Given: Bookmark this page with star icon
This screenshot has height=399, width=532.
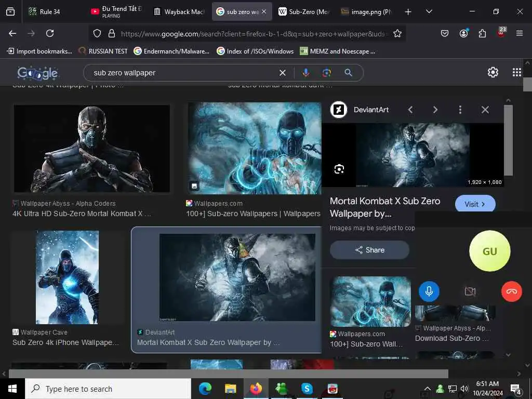Looking at the screenshot, I should pyautogui.click(x=397, y=33).
